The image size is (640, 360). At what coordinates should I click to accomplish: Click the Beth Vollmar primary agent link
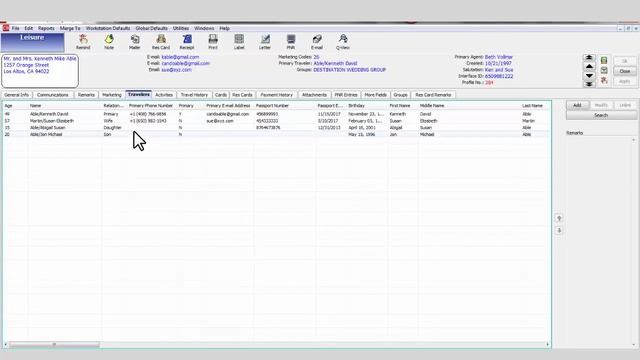pyautogui.click(x=499, y=57)
